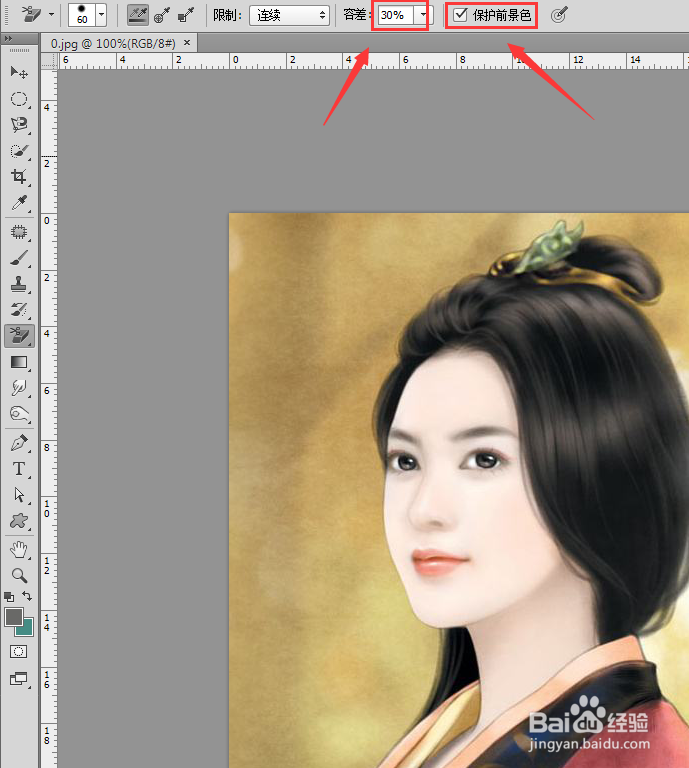Toggle tablet pressure controls size
The height and width of the screenshot is (768, 689).
pyautogui.click(x=559, y=15)
